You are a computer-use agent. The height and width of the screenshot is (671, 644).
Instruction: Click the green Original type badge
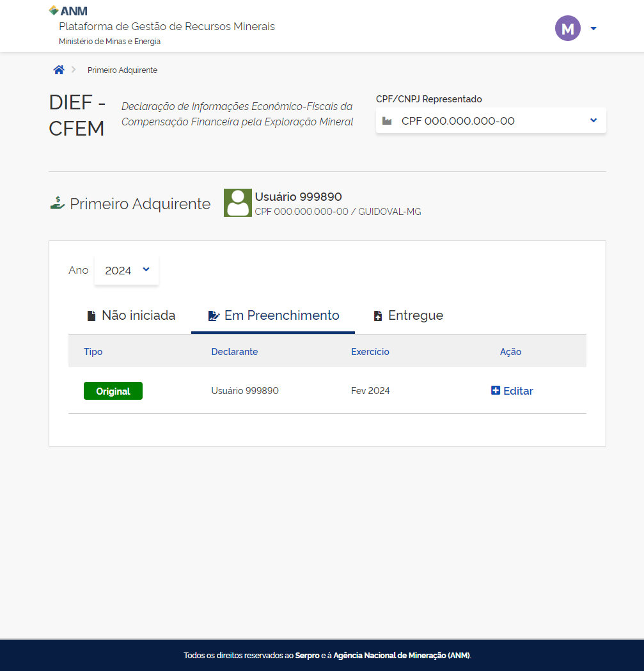113,391
